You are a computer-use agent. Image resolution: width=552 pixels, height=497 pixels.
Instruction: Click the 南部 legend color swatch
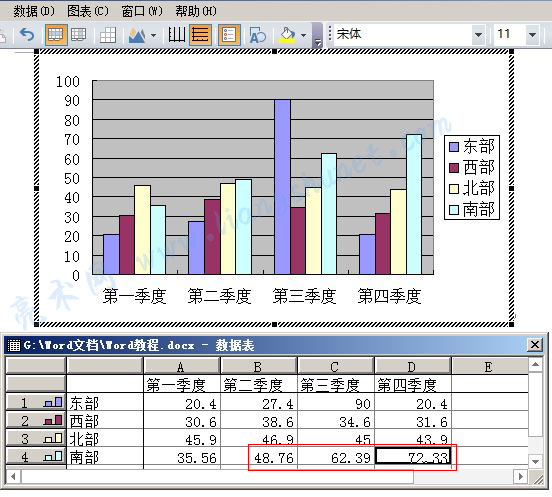pos(454,210)
